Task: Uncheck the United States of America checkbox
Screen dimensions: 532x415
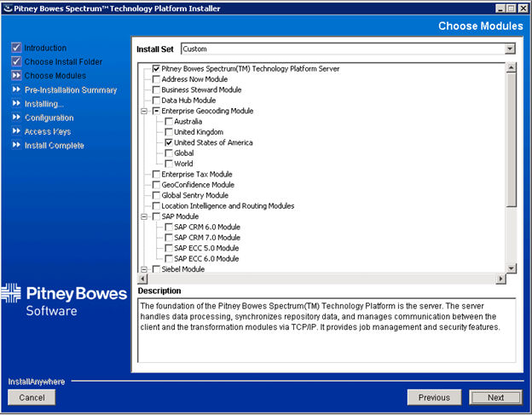Action: (169, 143)
